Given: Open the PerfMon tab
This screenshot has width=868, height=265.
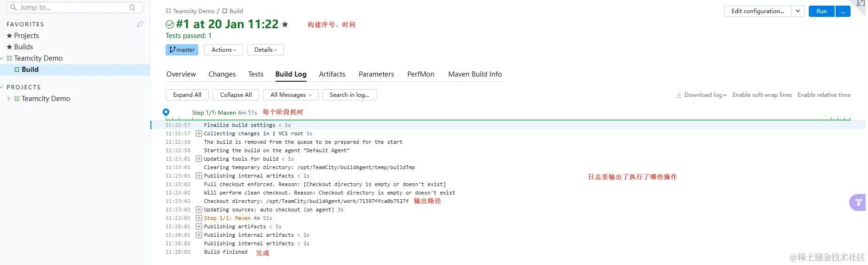Looking at the screenshot, I should pyautogui.click(x=421, y=74).
